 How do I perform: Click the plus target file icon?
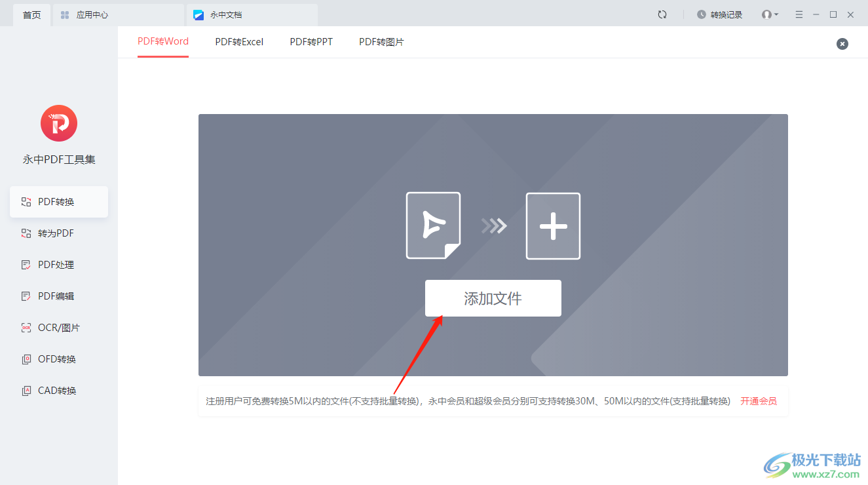553,225
